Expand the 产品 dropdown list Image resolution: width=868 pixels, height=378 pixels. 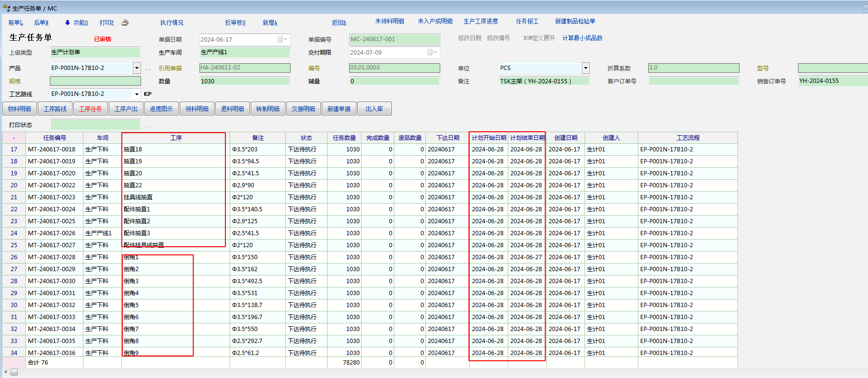137,68
